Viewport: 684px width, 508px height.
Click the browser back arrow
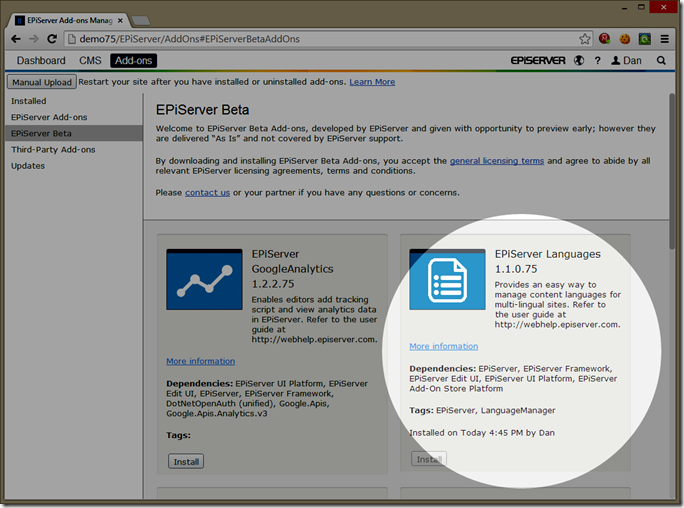tap(16, 39)
